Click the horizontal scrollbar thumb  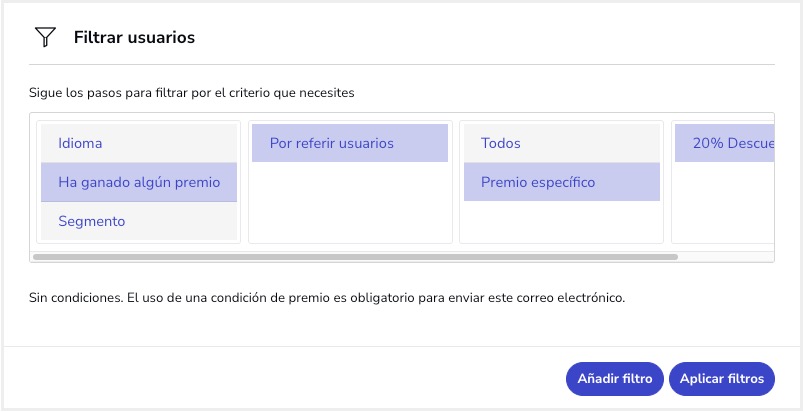point(355,257)
